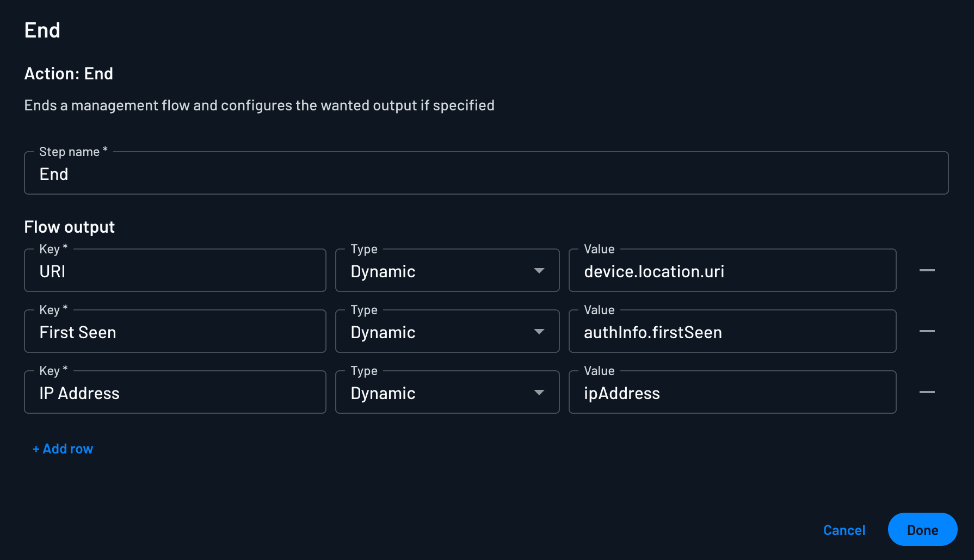This screenshot has height=560, width=974.
Task: Click the dropdown arrow for IP Address Type
Action: click(540, 392)
